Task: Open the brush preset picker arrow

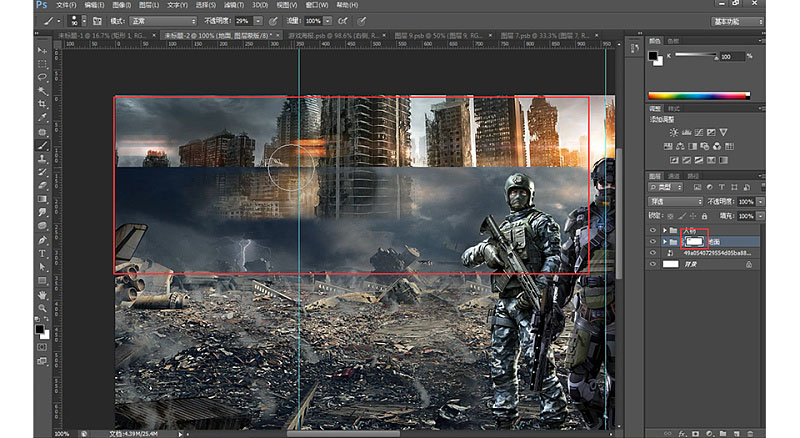Action: click(x=84, y=21)
